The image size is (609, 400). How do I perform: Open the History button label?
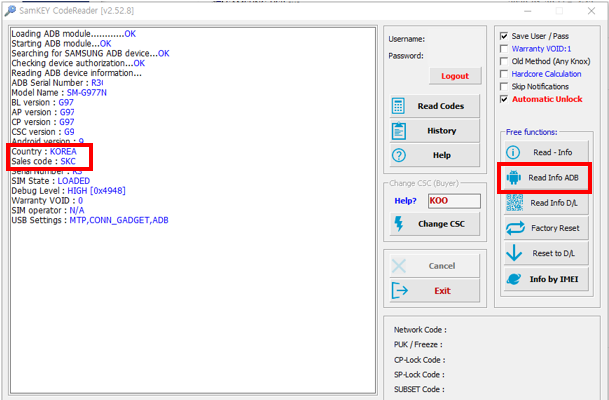pos(442,131)
